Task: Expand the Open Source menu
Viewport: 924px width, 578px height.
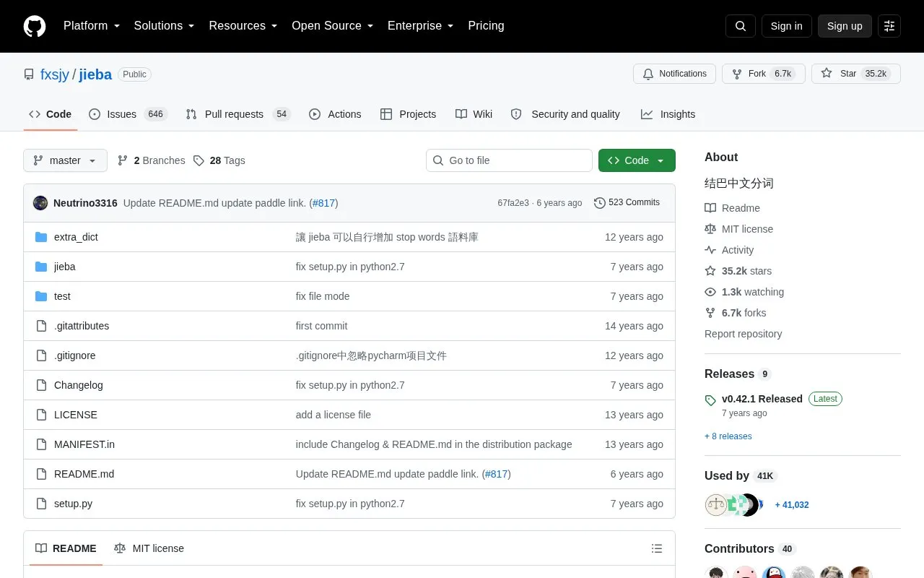Action: (333, 26)
